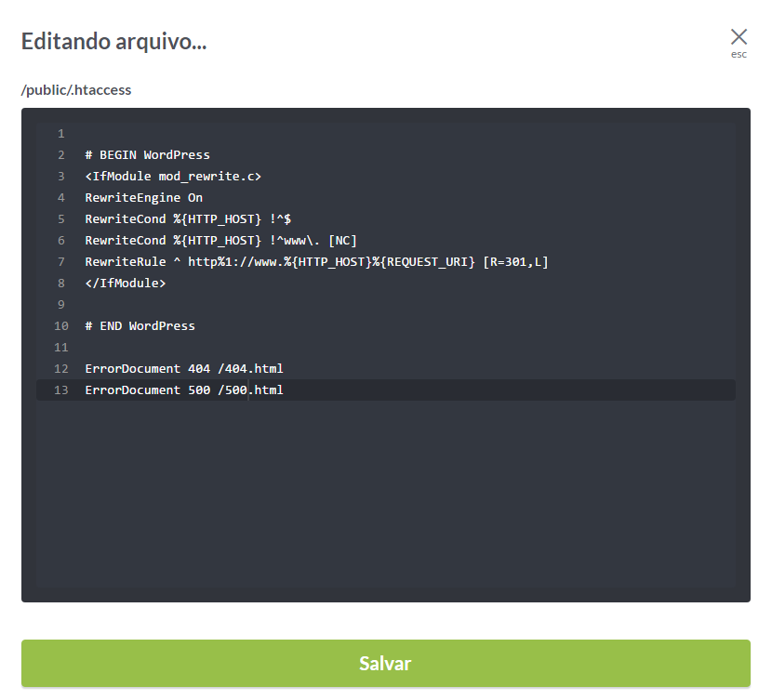This screenshot has height=700, width=772.
Task: Click the RewriteRule line with R=301
Action: 316,262
